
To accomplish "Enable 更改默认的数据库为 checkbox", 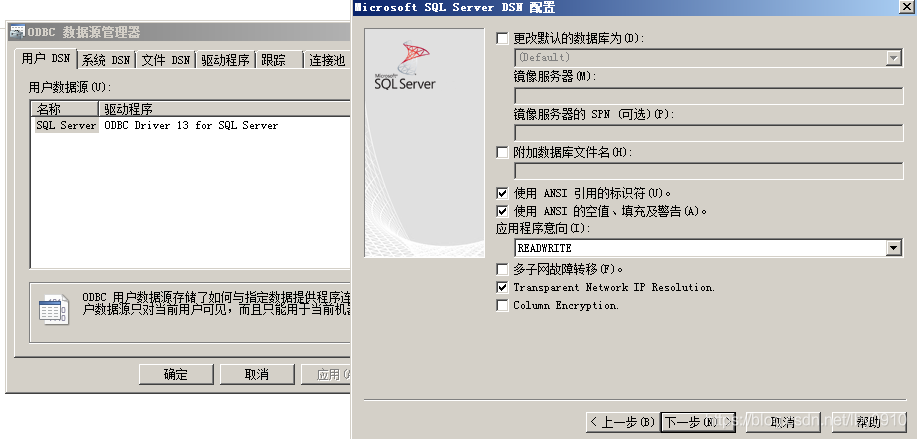I will click(x=502, y=39).
